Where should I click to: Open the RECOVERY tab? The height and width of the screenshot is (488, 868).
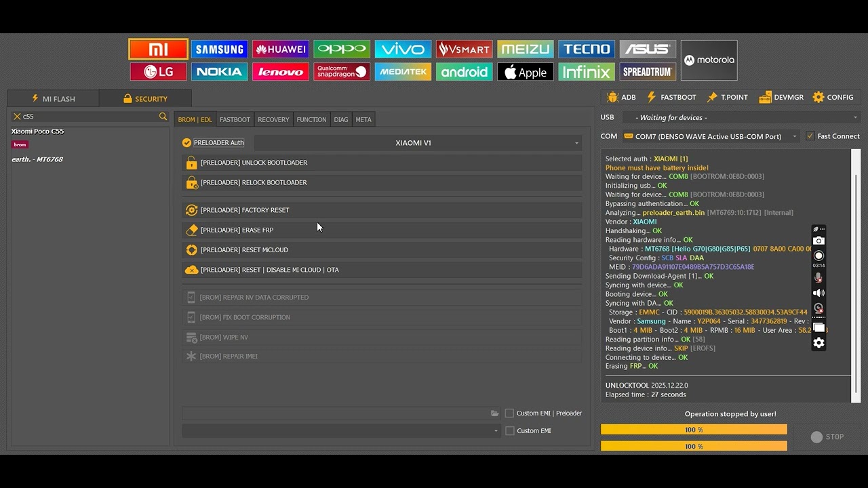coord(273,119)
